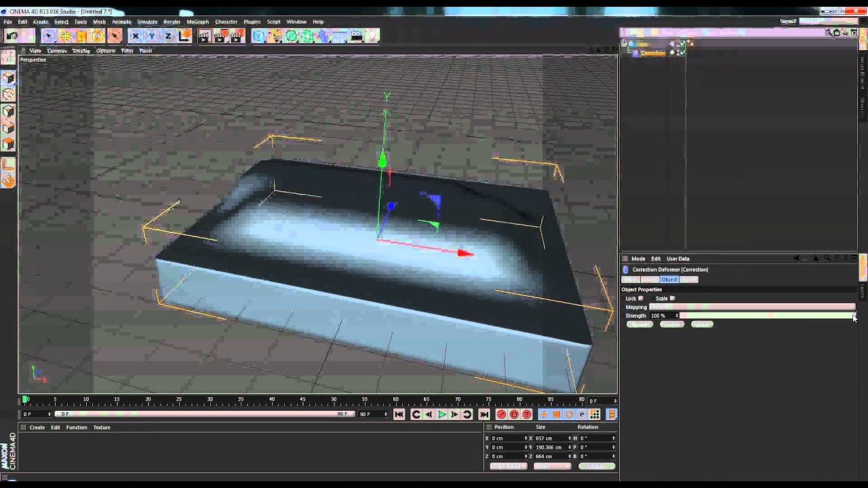Select the Live Selection arrow tool
Image resolution: width=868 pixels, height=488 pixels.
click(48, 36)
